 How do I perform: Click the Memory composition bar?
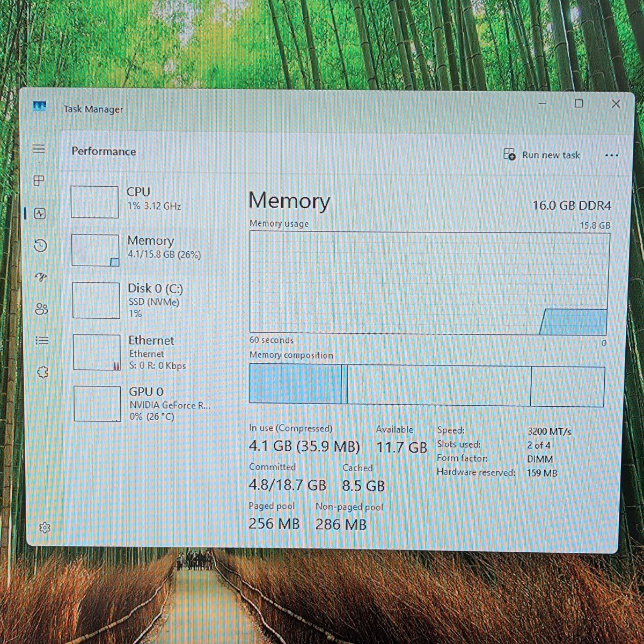tap(427, 385)
